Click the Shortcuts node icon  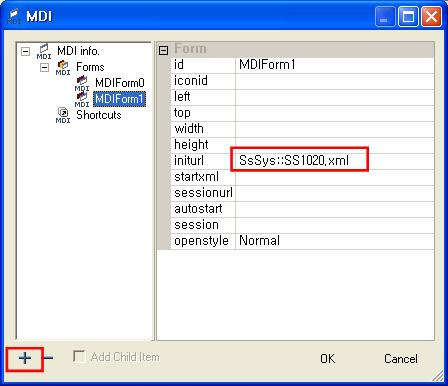pyautogui.click(x=63, y=115)
